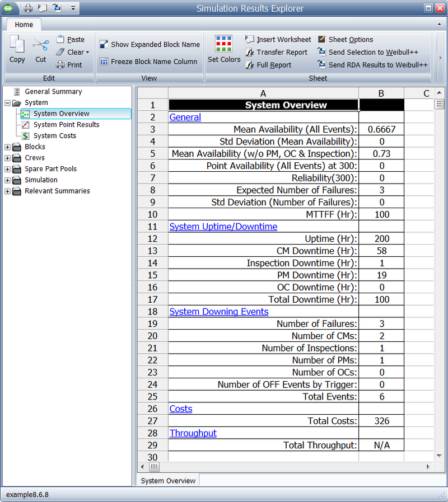Select System Costs in the tree
Image resolution: width=448 pixels, height=502 pixels.
(55, 136)
